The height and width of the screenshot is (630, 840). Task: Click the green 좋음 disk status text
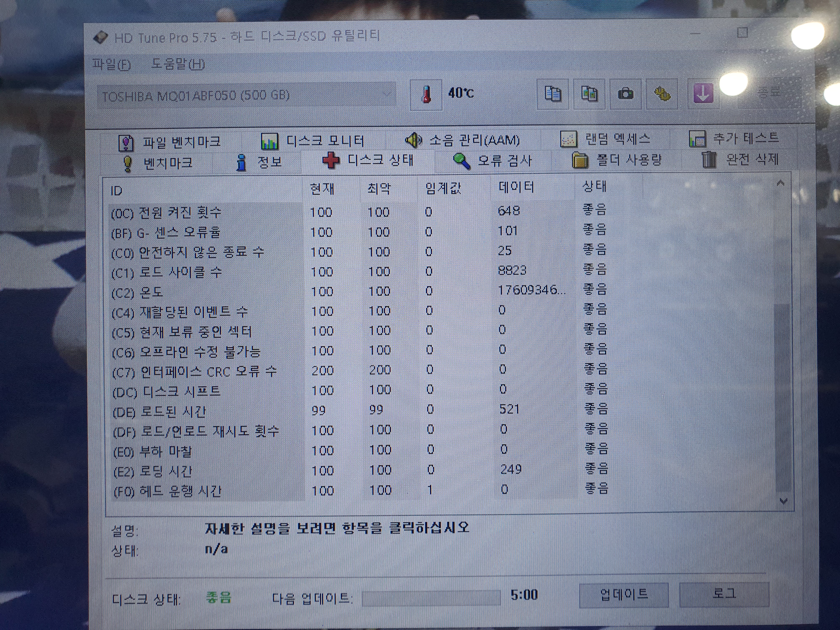(218, 598)
